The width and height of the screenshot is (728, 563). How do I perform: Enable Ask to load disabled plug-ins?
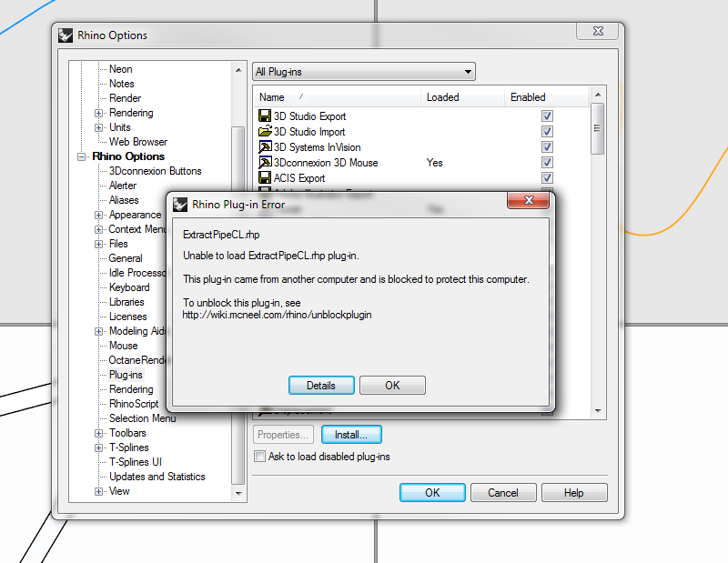coord(259,455)
